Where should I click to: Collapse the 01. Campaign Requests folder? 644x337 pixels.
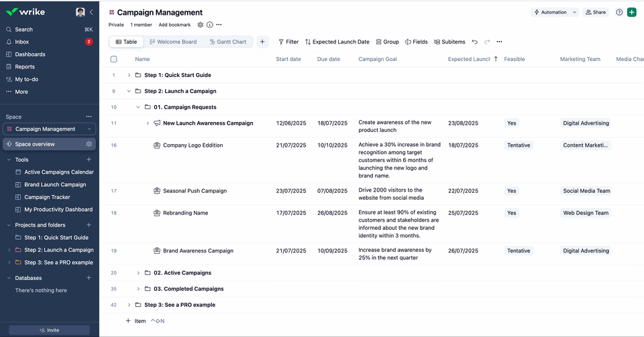(138, 107)
